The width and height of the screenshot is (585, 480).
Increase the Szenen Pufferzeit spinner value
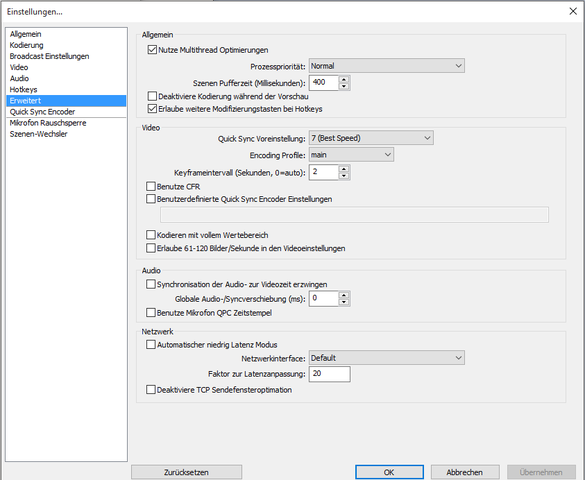(x=344, y=79)
